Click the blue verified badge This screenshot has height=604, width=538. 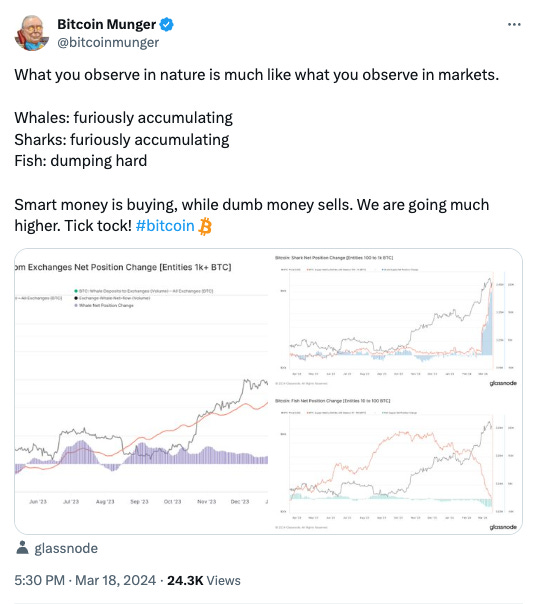click(166, 25)
